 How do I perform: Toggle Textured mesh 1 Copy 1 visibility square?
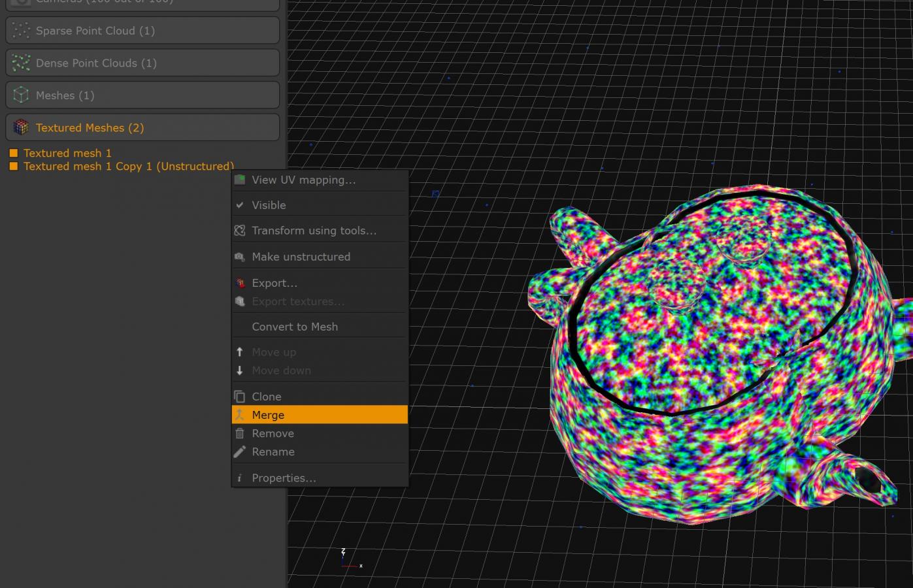(x=13, y=166)
